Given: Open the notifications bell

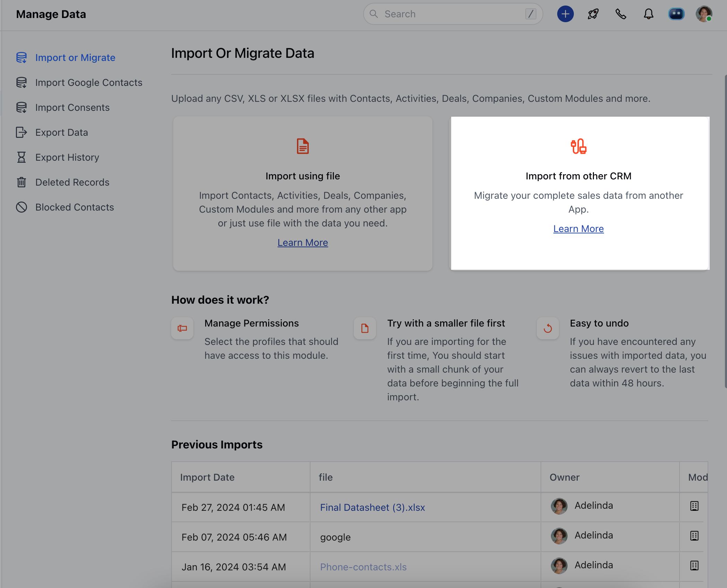Looking at the screenshot, I should coord(648,14).
